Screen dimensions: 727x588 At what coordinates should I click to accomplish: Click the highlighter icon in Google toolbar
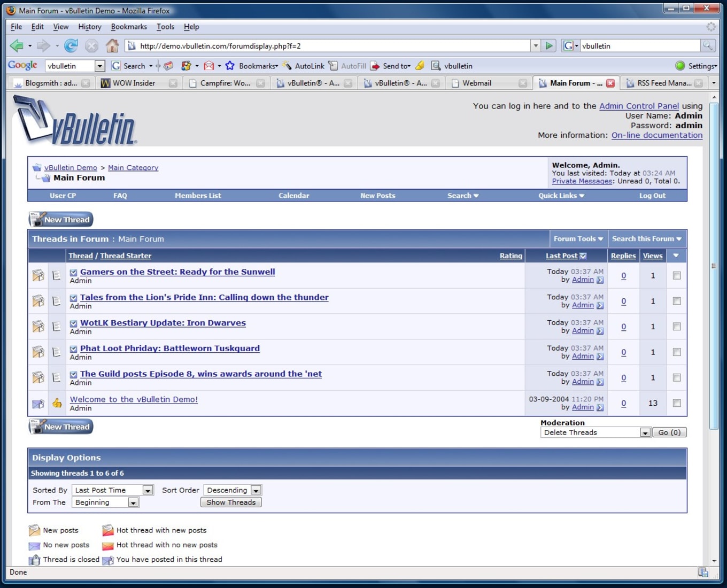420,66
